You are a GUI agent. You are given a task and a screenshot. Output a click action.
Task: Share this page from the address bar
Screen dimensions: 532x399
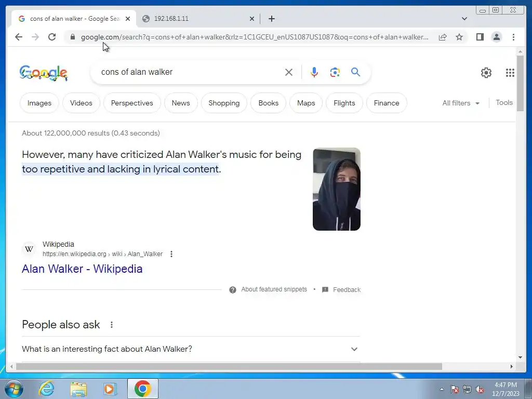coord(443,37)
